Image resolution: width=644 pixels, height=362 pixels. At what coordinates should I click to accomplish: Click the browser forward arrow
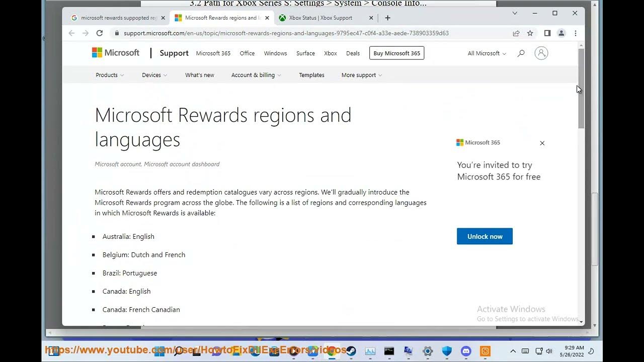[x=86, y=33]
